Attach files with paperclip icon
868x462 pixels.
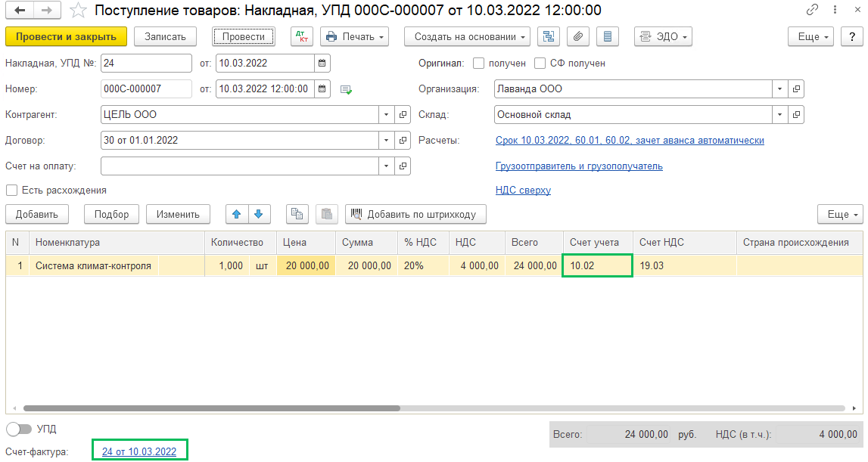pos(578,36)
